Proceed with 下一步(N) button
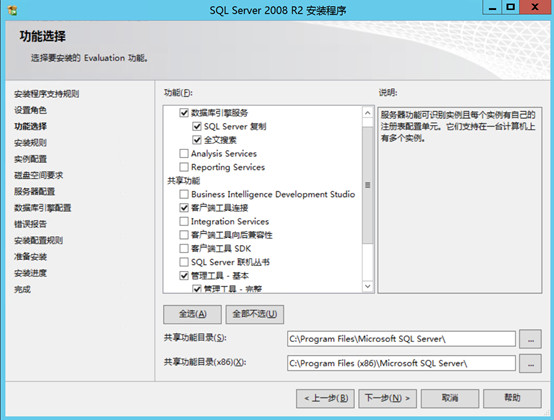 click(x=388, y=398)
